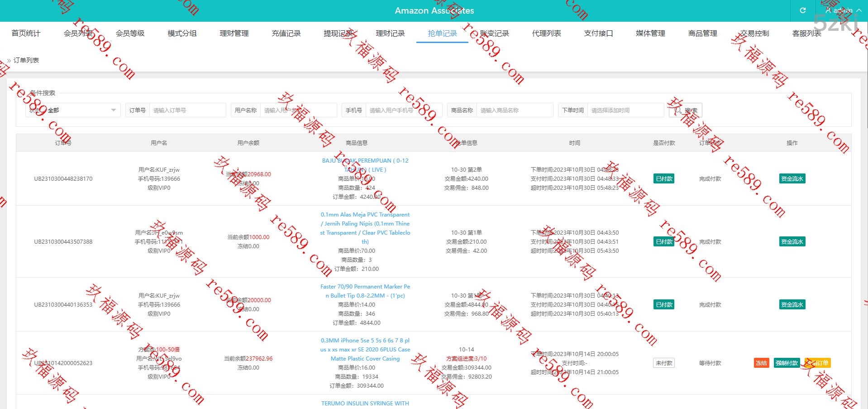Click the 手机号 input field
Screen dimensions: 868x409
404,110
